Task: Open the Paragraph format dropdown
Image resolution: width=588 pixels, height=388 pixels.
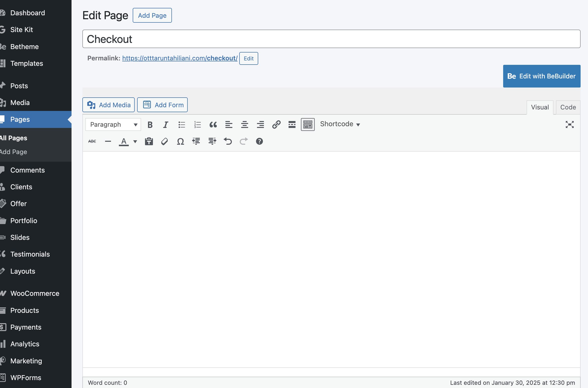Action: coord(113,124)
